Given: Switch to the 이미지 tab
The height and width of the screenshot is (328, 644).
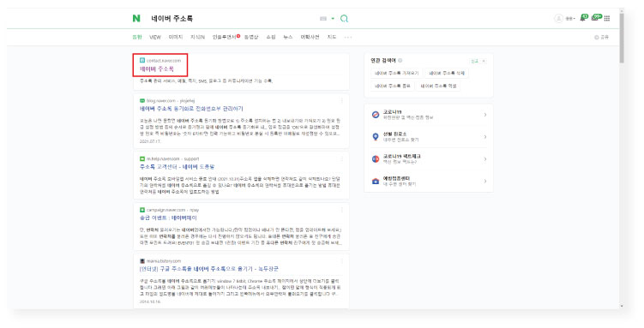Looking at the screenshot, I should pos(176,37).
